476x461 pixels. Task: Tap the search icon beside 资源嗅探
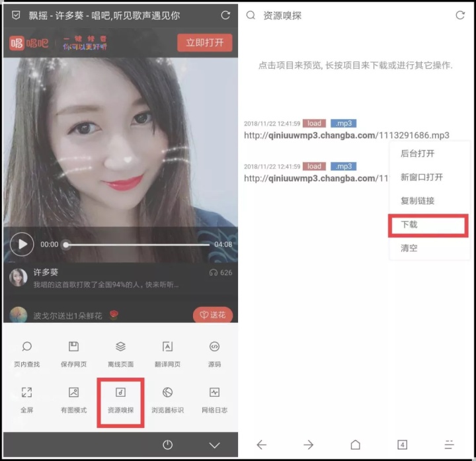click(x=251, y=15)
